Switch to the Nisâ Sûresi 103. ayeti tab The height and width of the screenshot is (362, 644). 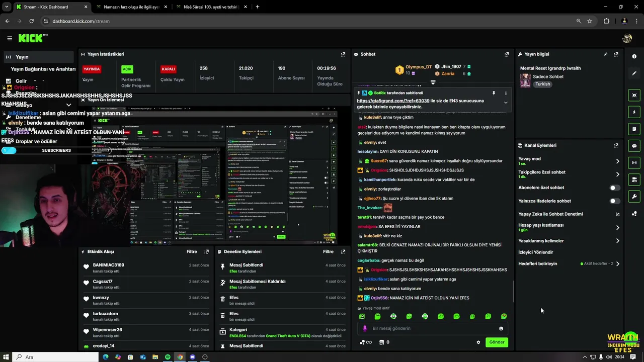(x=211, y=7)
